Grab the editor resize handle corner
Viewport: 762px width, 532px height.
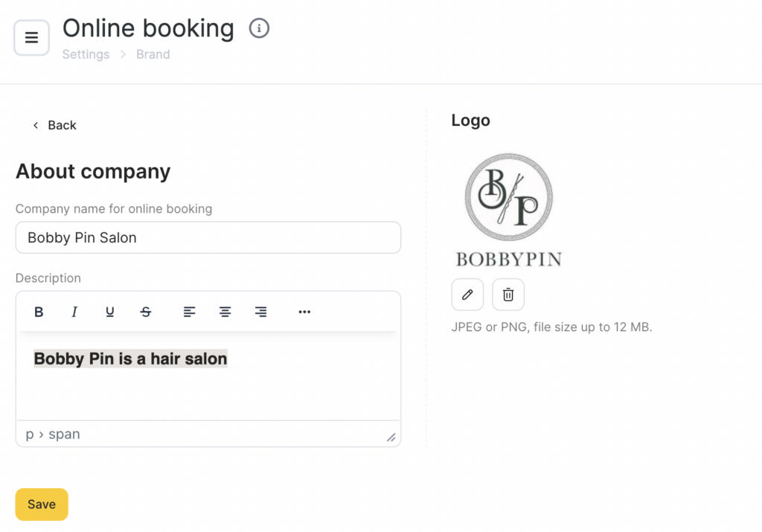click(391, 438)
